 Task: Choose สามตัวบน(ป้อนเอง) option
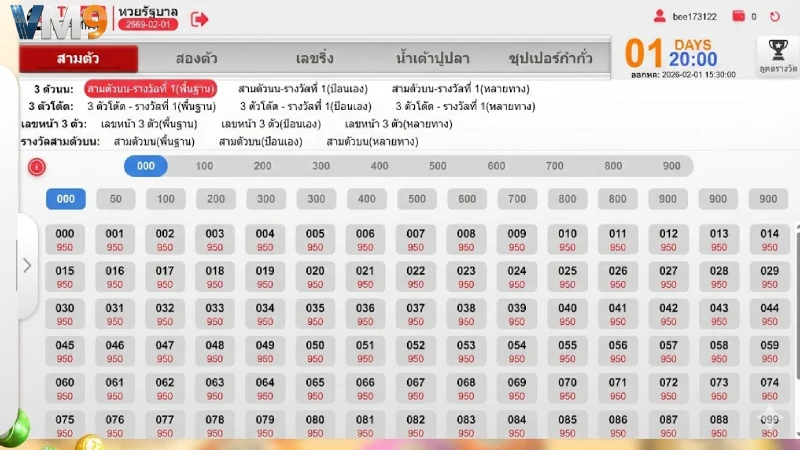(260, 142)
